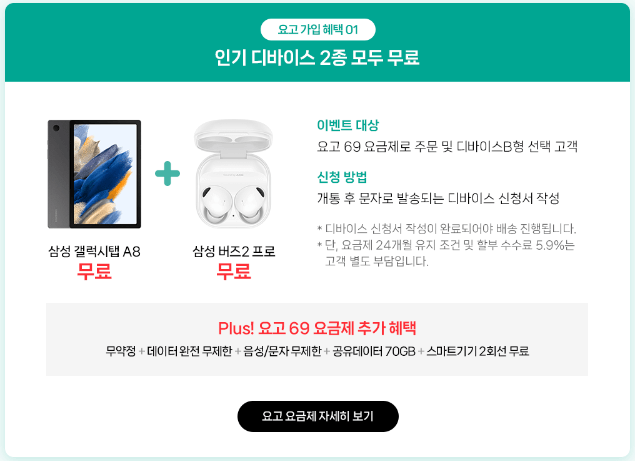This screenshot has height=461, width=635.
Task: Click the green plus icon between devices
Action: pos(167,174)
